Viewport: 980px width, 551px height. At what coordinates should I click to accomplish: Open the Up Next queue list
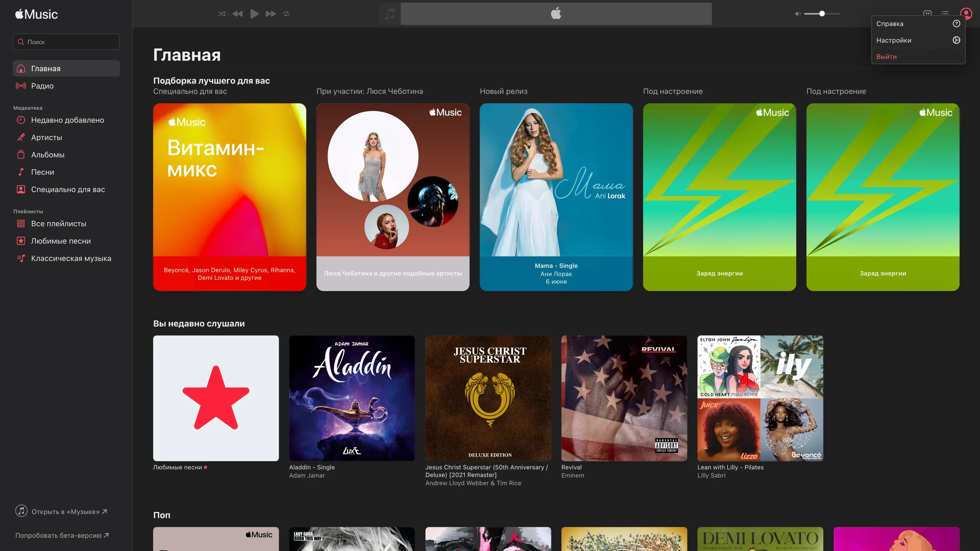point(945,12)
